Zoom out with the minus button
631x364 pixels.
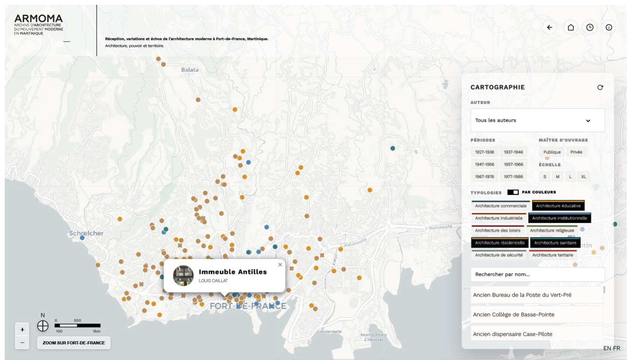[22, 343]
